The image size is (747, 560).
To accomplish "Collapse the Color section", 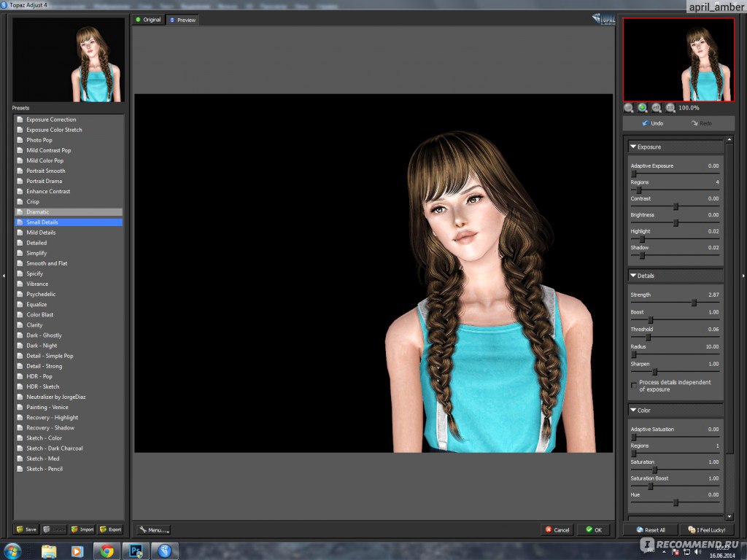I will pos(633,410).
